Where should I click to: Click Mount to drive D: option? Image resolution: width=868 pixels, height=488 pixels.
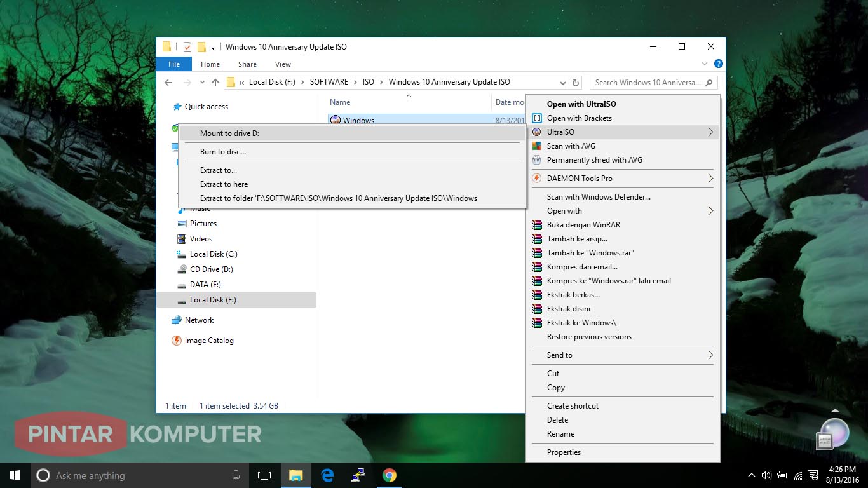[x=352, y=133]
